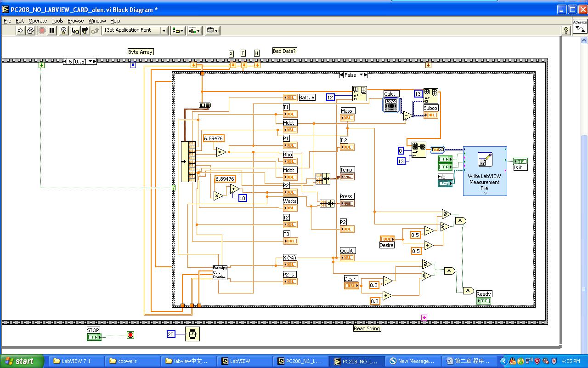Open the context help question mark
This screenshot has height=368, width=588.
566,30
